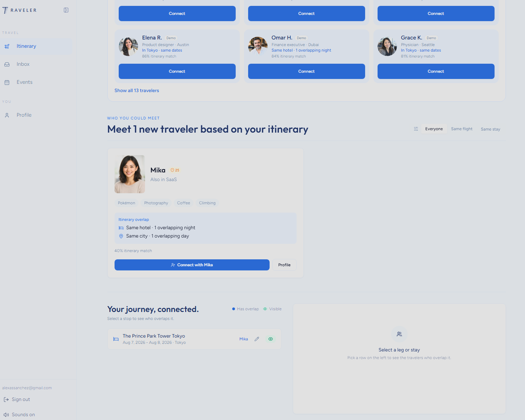Click the alexassanchez@gmail.com account email
This screenshot has width=525, height=420.
click(x=27, y=388)
